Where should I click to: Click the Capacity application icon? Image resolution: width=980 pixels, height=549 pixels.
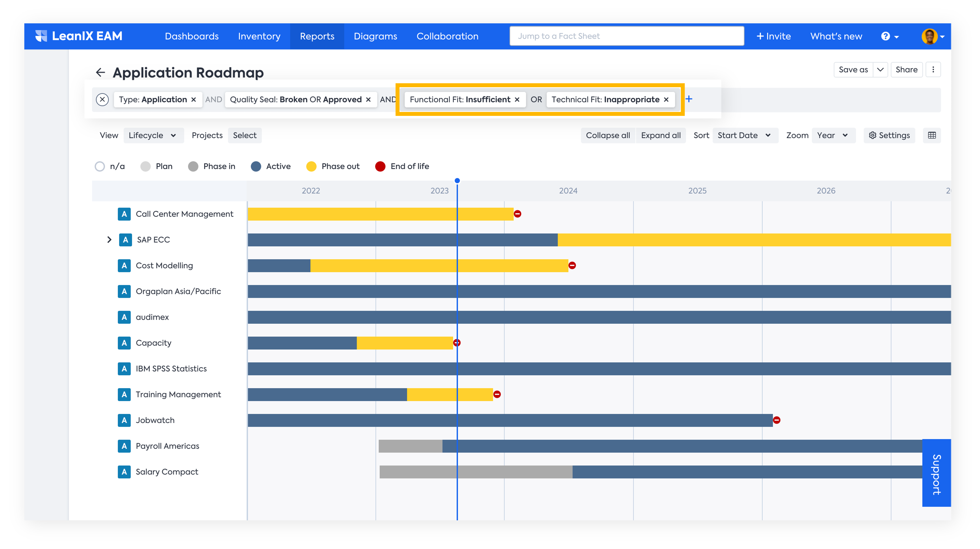[x=124, y=343]
